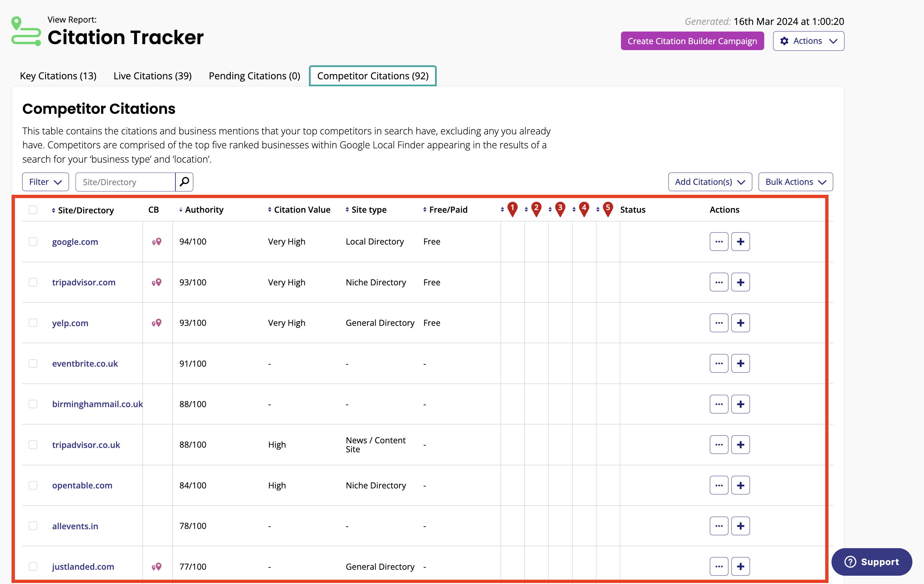Open the Support chat button

click(871, 562)
